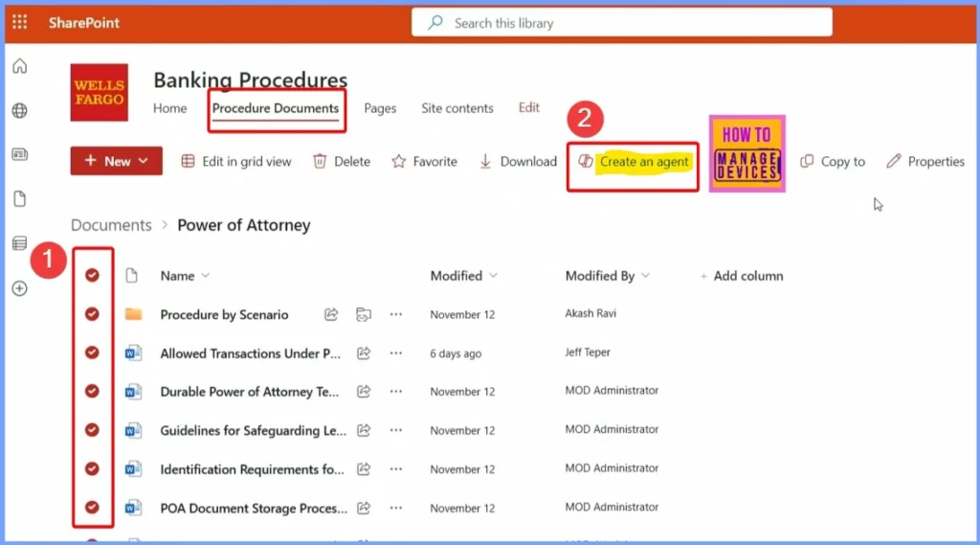
Task: Share Identification Requirements document
Action: (x=363, y=469)
